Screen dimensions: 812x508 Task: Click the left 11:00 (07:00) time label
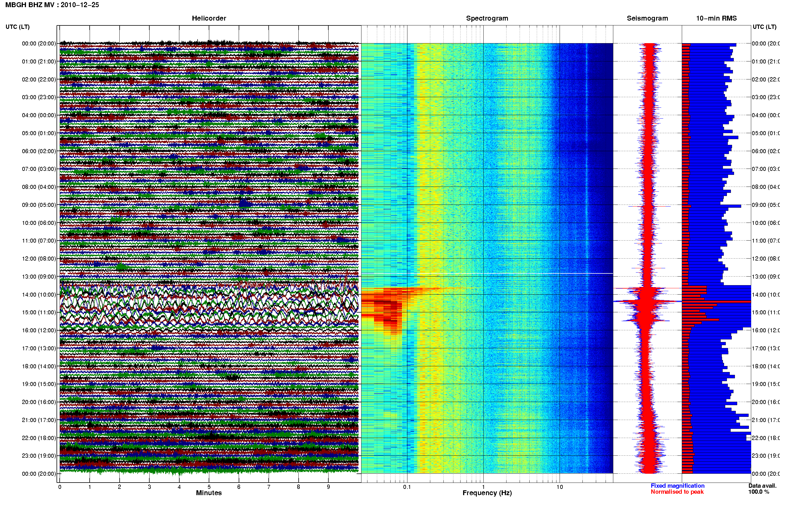point(39,241)
